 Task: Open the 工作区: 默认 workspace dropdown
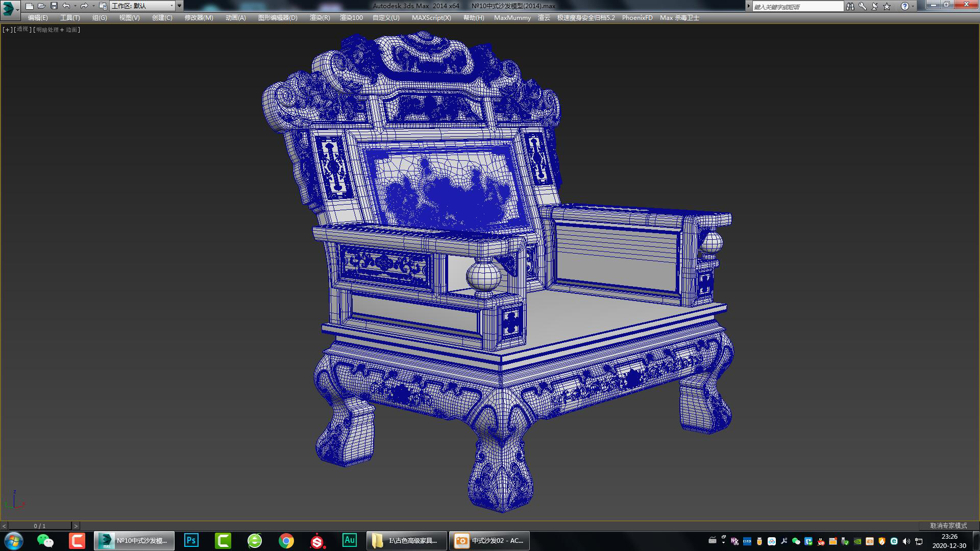pos(143,6)
